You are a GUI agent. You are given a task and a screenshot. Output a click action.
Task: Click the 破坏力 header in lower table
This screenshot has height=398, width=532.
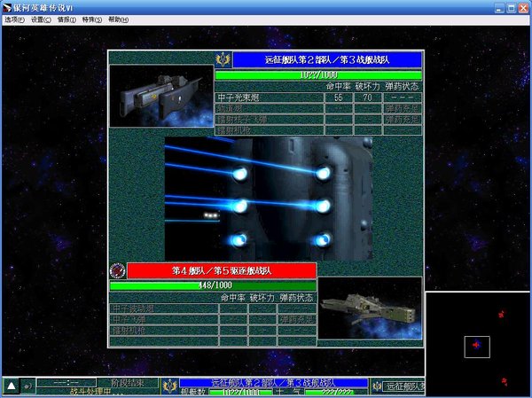[262, 298]
